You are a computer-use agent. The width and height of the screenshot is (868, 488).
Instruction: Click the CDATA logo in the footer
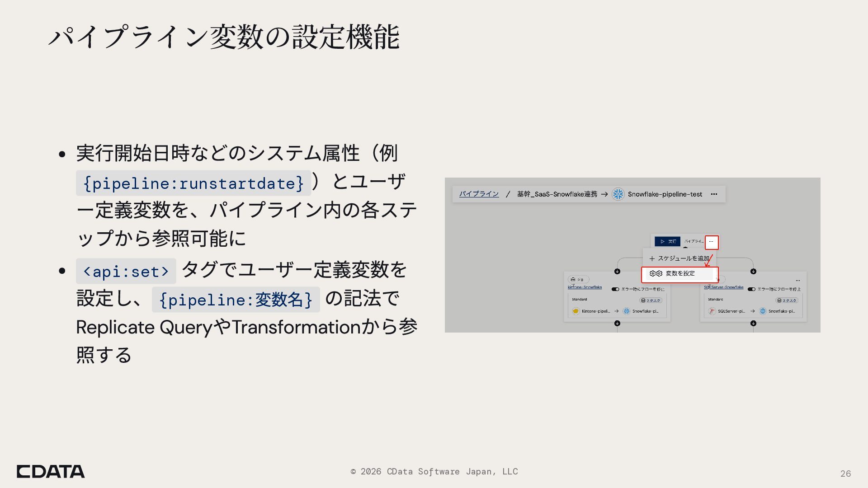pos(51,471)
